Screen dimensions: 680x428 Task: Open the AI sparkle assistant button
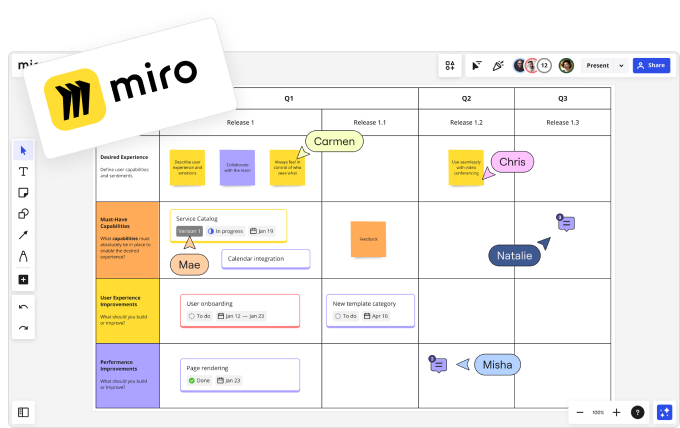tap(663, 412)
